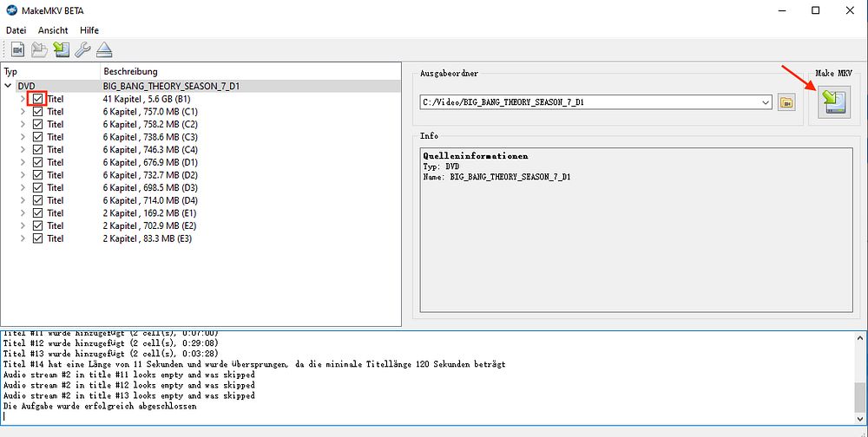Click the Open disc folder toolbar icon
The image size is (868, 437).
pos(39,49)
